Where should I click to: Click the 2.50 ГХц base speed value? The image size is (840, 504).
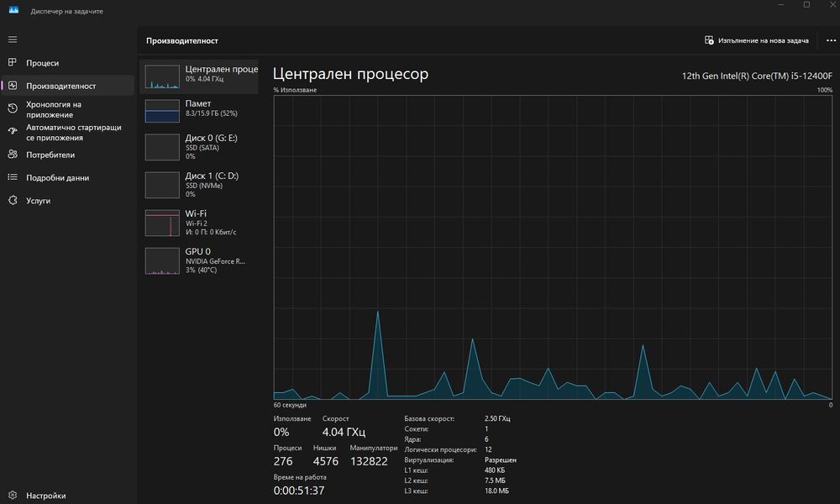click(497, 418)
